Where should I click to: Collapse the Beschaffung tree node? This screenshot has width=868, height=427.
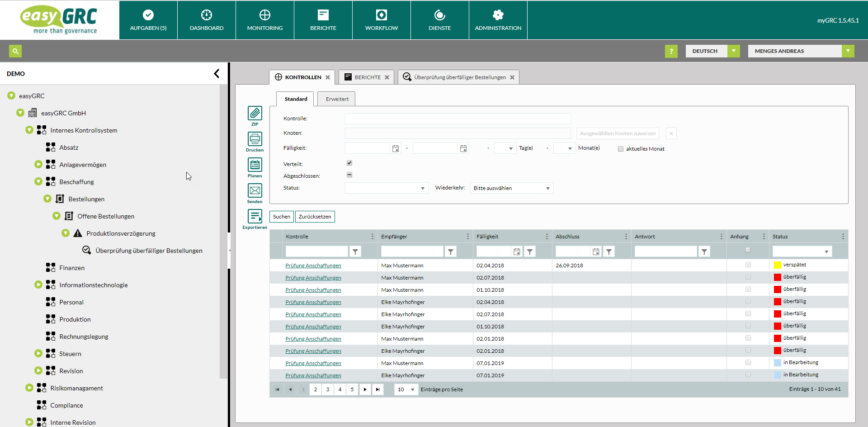pyautogui.click(x=38, y=182)
